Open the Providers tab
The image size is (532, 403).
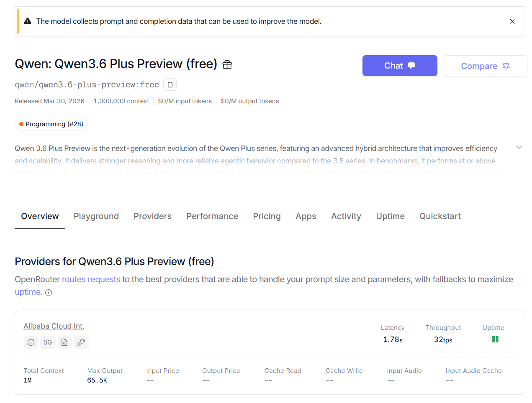(x=152, y=216)
